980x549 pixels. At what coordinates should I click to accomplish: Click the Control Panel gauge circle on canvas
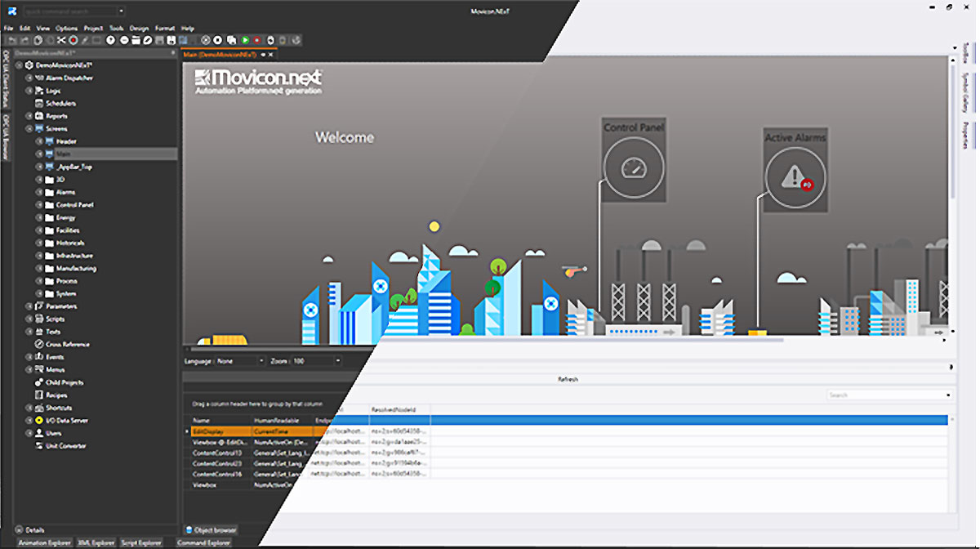[634, 168]
